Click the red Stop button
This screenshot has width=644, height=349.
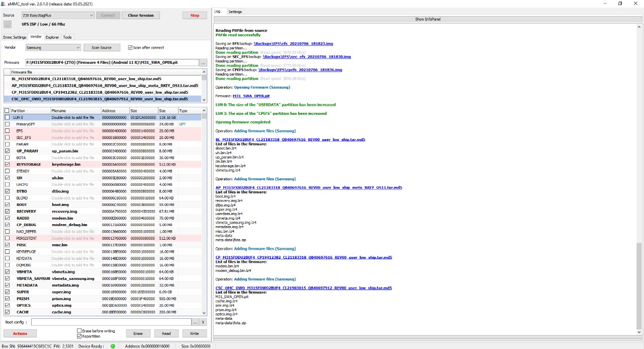coord(195,15)
